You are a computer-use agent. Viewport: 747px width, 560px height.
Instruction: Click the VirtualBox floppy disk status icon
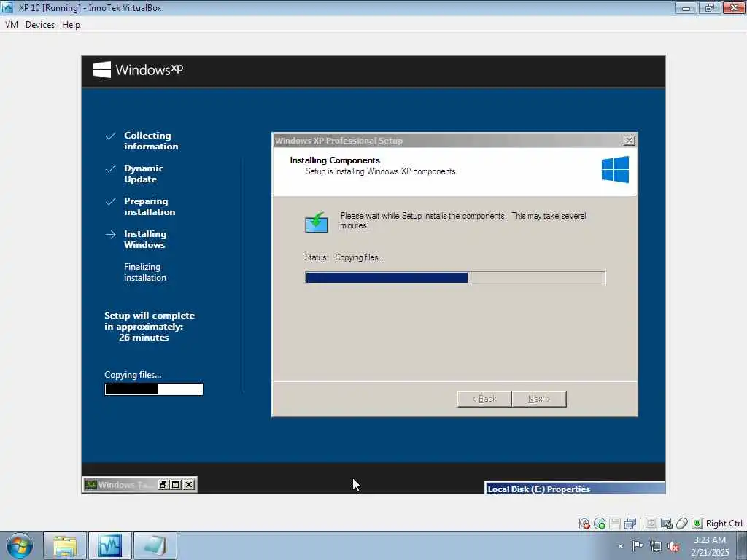point(615,524)
